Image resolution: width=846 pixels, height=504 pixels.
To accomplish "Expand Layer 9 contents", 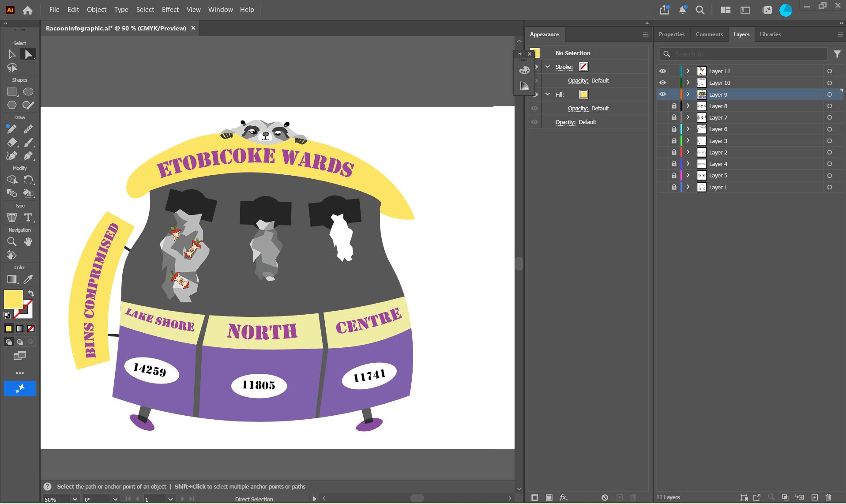I will click(688, 94).
